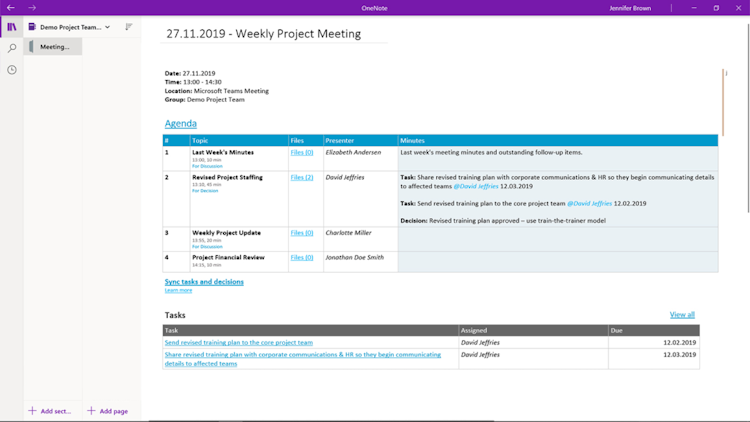
Task: Open the search magnifier icon
Action: tap(12, 48)
